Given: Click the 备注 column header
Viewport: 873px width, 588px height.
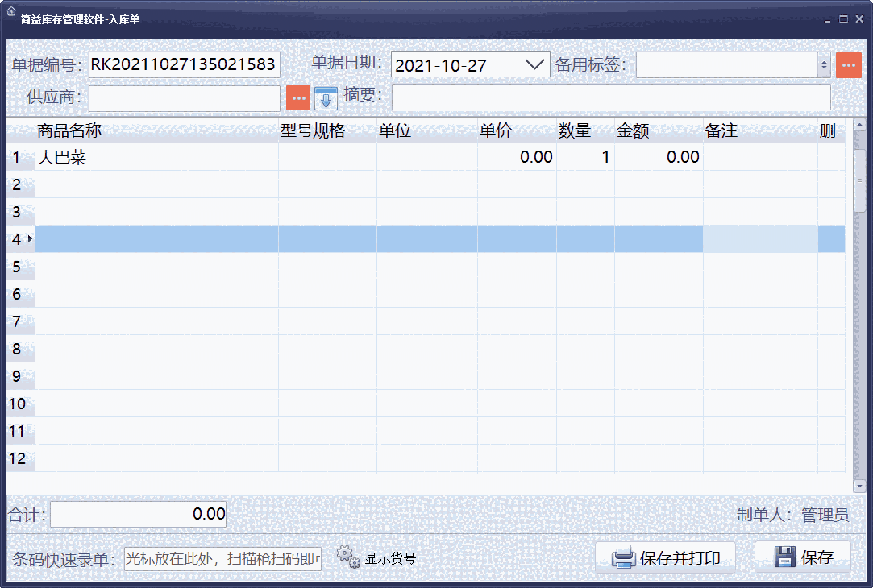Looking at the screenshot, I should click(760, 130).
